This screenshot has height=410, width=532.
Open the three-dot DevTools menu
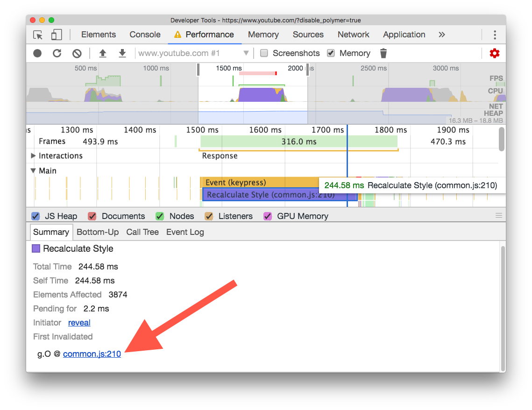tap(495, 35)
